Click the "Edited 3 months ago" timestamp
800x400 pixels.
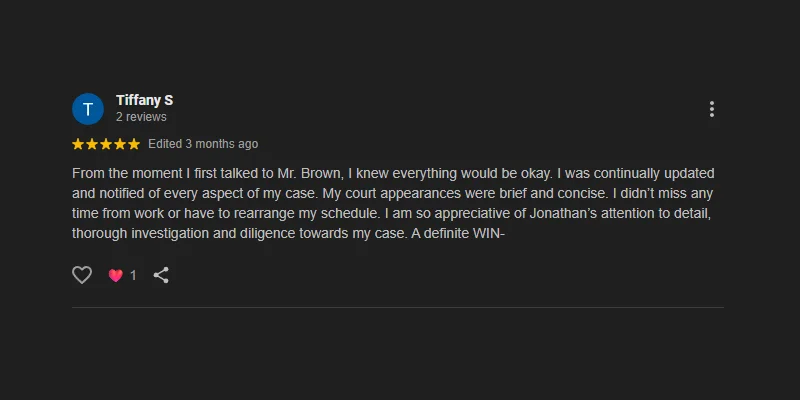click(x=203, y=144)
